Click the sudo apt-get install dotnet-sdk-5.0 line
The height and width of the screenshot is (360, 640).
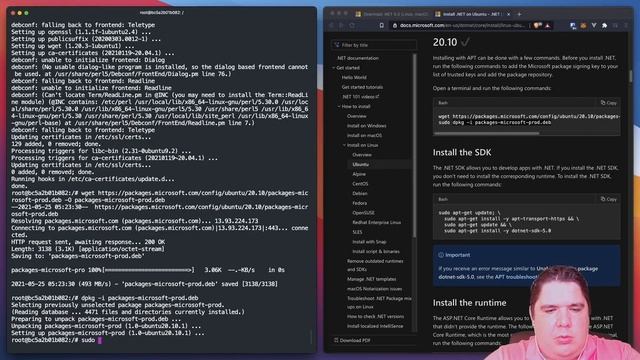497,231
